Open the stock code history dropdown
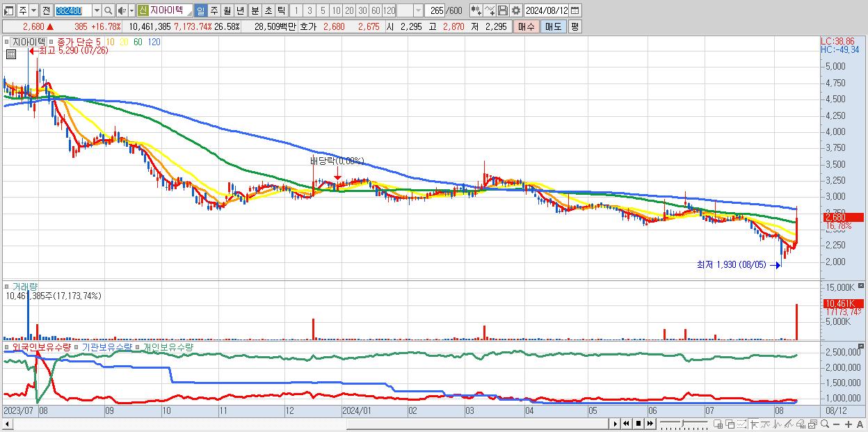 click(97, 10)
